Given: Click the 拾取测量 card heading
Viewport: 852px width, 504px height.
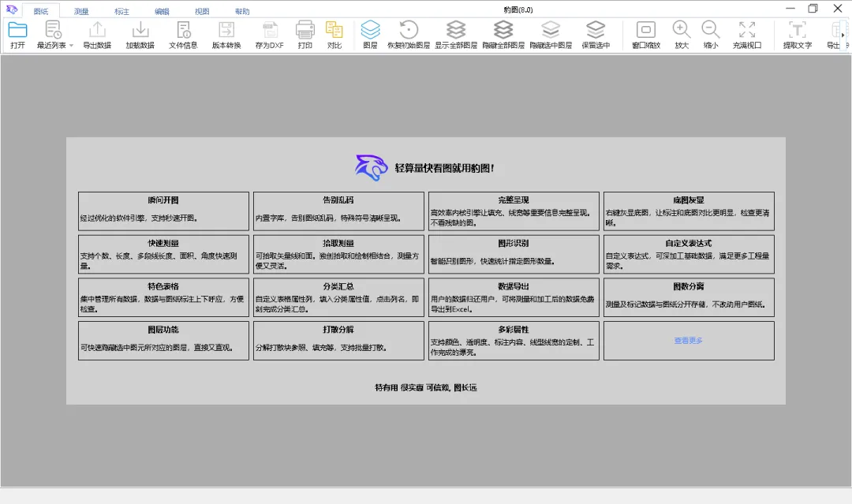Looking at the screenshot, I should pyautogui.click(x=338, y=243).
